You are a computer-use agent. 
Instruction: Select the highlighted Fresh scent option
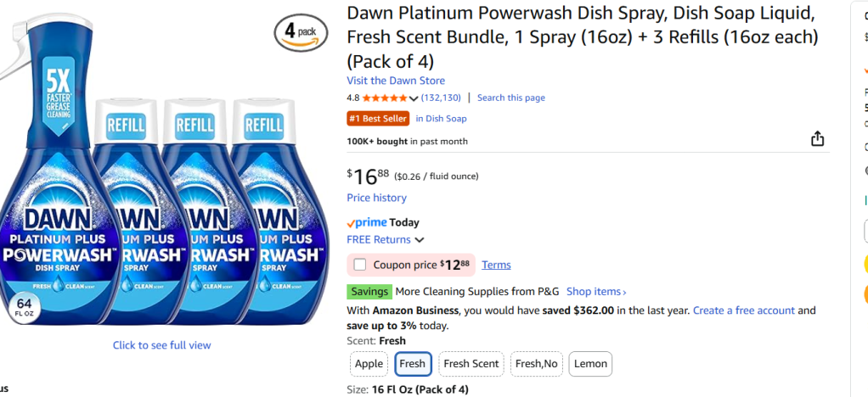point(412,364)
